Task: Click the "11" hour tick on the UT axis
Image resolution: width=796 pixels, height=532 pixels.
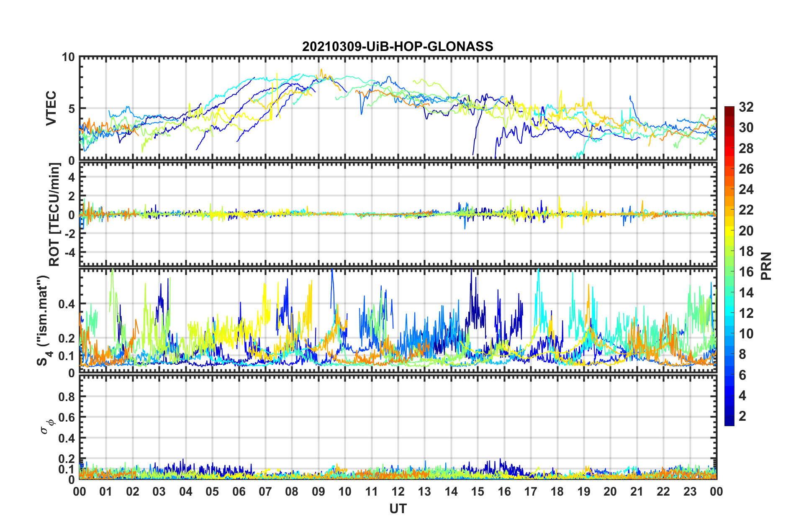Action: (x=372, y=492)
